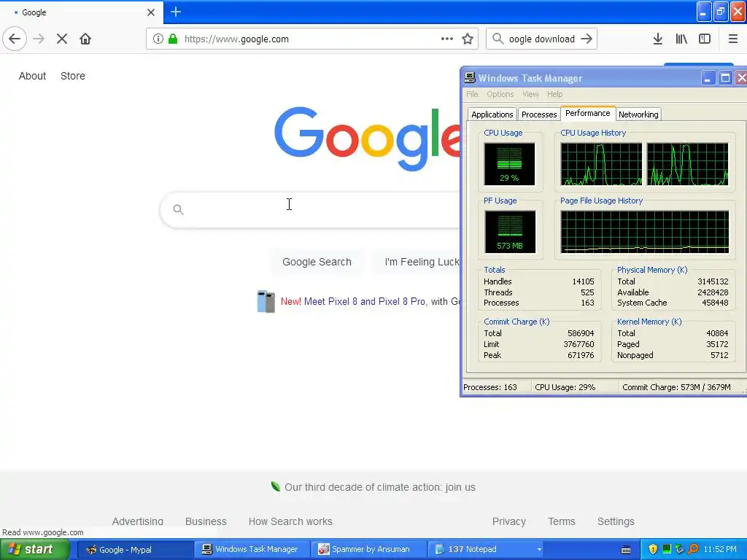
Task: Click the Task Manager title bar icon
Action: pos(470,77)
